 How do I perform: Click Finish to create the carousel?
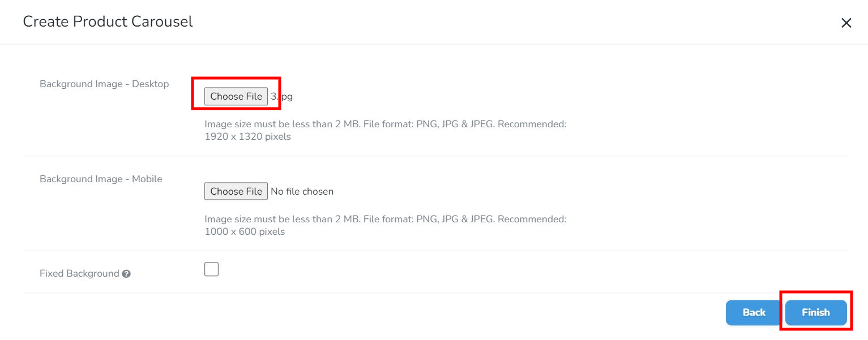coord(815,312)
